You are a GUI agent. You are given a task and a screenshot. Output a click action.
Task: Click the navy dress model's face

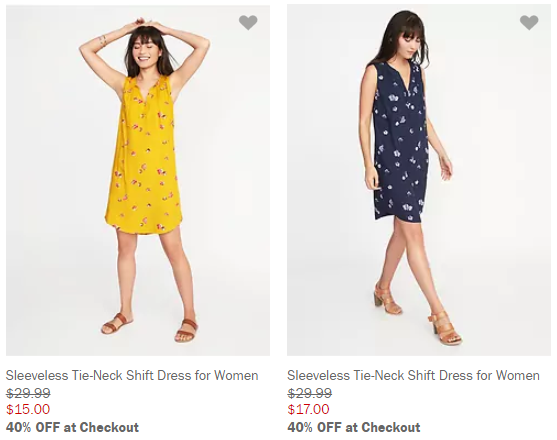[x=410, y=44]
